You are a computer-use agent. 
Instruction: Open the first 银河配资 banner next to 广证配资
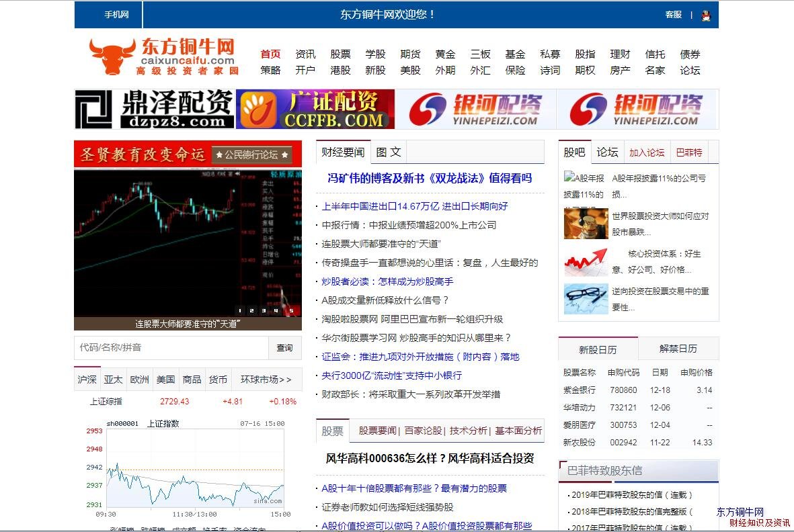tap(475, 109)
